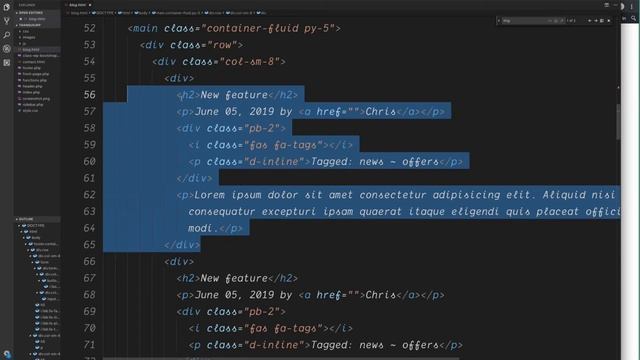
Task: Click the magnifier icon at far top right
Action: click(x=633, y=18)
